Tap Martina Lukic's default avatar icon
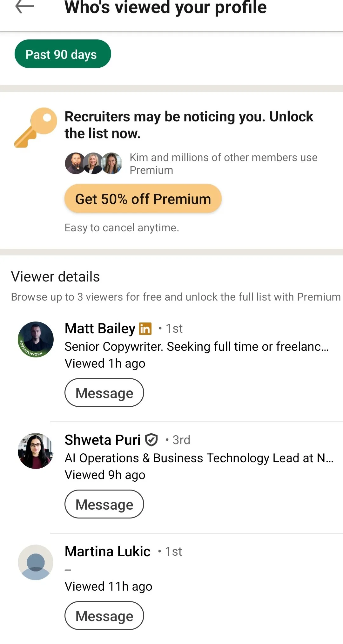Viewport: 343px width, 644px height. (36, 562)
